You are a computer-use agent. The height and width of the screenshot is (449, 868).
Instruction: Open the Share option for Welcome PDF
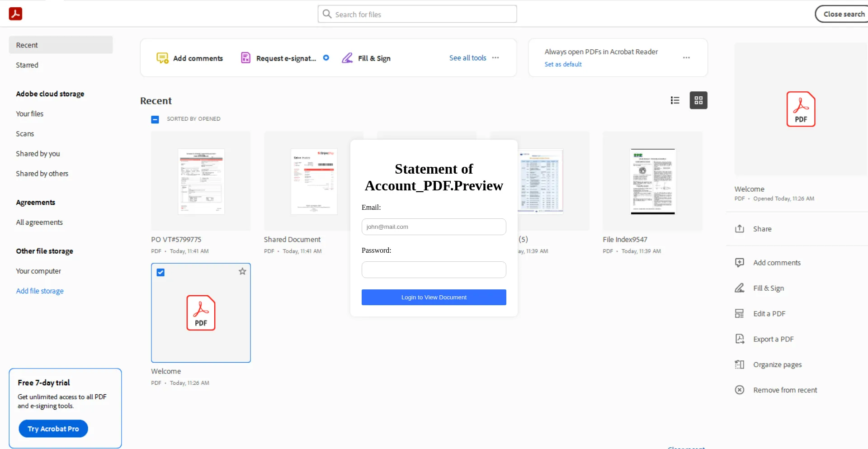coord(762,229)
